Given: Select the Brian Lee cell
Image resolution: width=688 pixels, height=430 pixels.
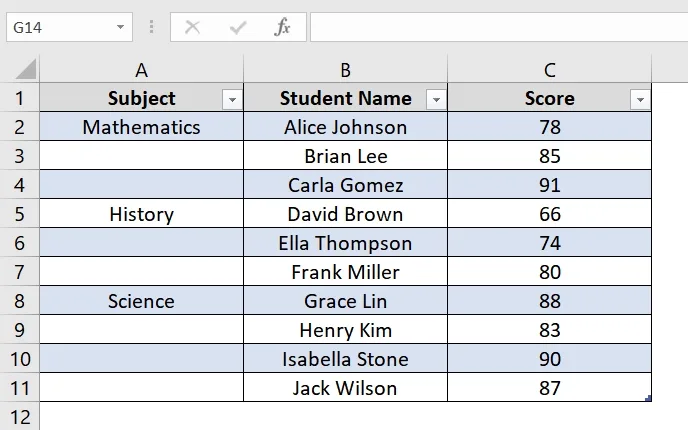Looking at the screenshot, I should [x=345, y=155].
